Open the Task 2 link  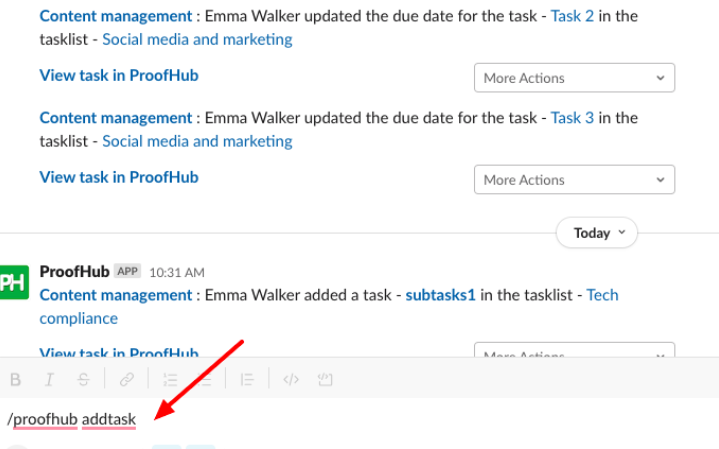click(572, 16)
